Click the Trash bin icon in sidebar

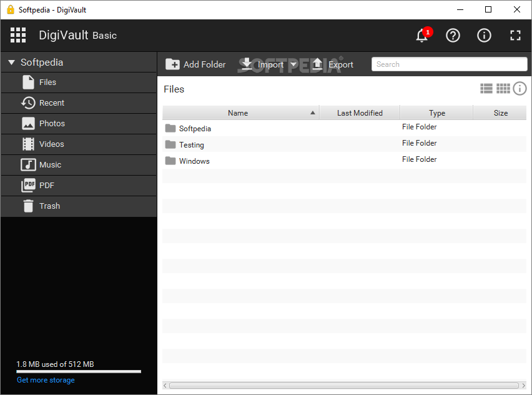point(28,206)
